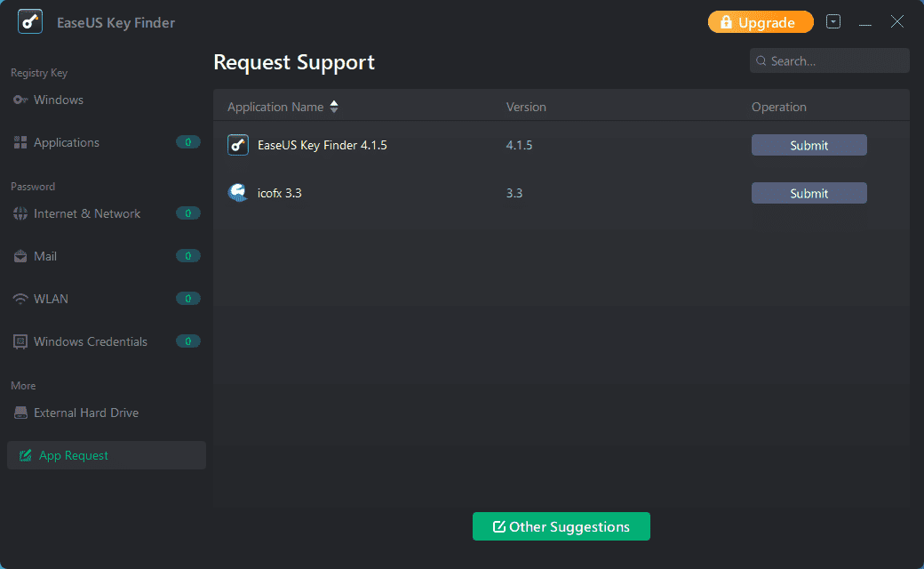The height and width of the screenshot is (569, 924).
Task: Click the envelope icon beside Mail
Action: 20,256
